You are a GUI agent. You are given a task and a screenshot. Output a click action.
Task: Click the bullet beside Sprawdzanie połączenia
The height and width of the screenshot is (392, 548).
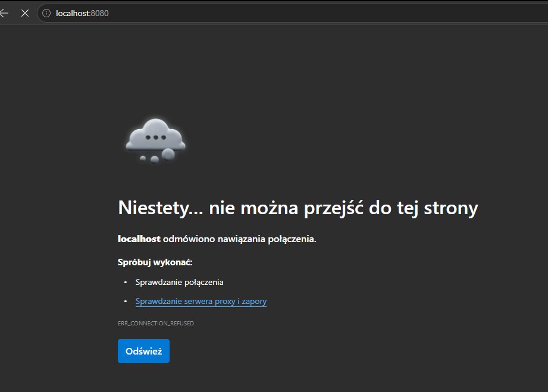[x=125, y=282]
